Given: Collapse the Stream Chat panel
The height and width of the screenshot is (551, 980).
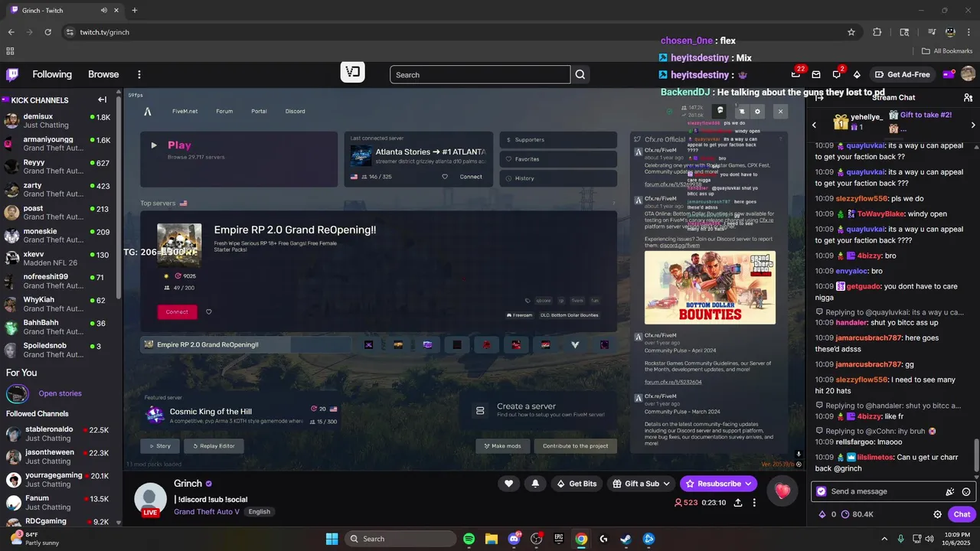Looking at the screenshot, I should point(819,98).
